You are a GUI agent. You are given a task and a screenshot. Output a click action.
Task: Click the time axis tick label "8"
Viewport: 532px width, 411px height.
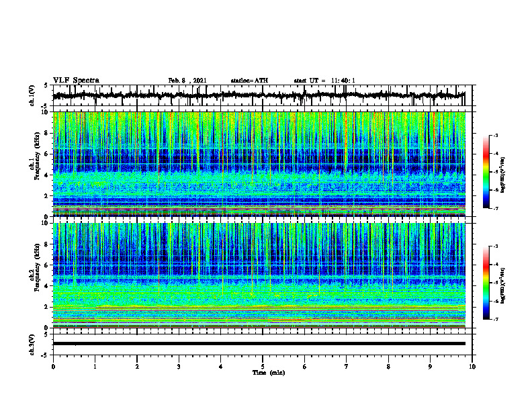[388, 367]
